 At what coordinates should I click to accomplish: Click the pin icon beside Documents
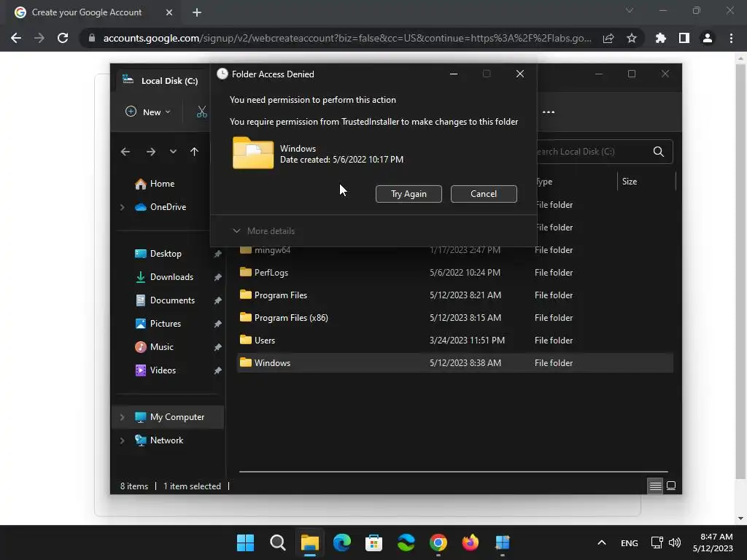(217, 300)
